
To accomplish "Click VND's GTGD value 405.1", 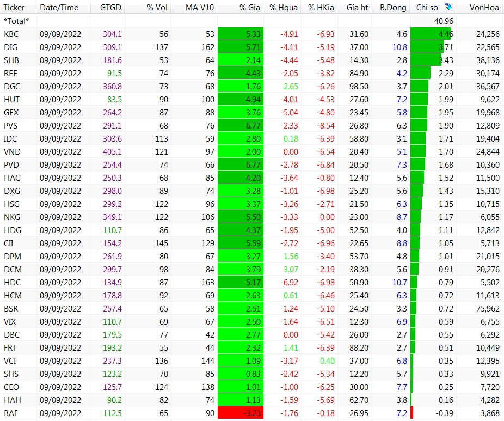I will [x=112, y=152].
